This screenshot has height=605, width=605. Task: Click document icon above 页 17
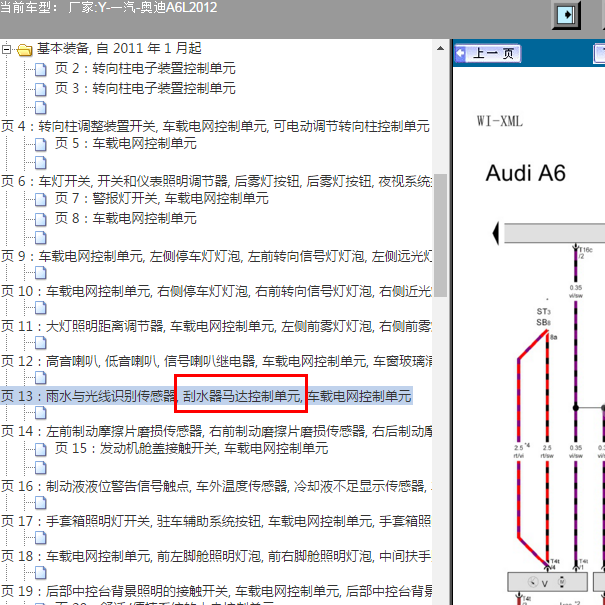(x=41, y=503)
